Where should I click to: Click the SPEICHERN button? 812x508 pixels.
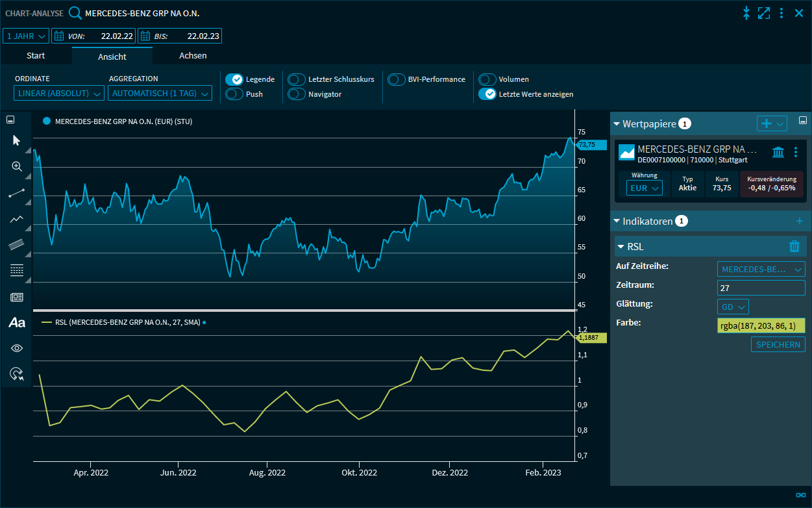coord(778,344)
